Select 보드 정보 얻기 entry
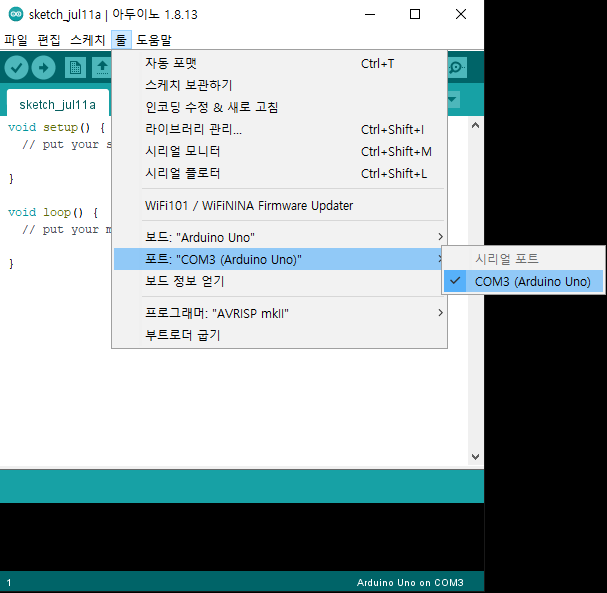 [279, 281]
